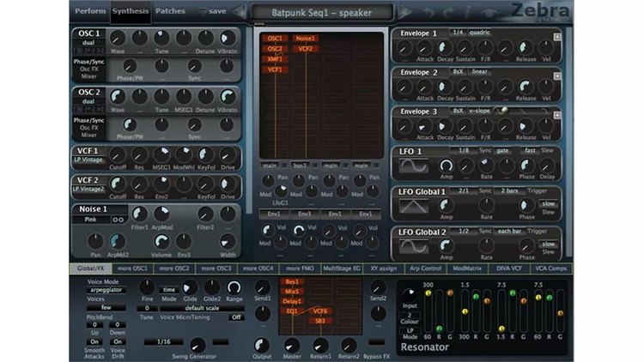Click the Resonator Input knob

pyautogui.click(x=409, y=295)
